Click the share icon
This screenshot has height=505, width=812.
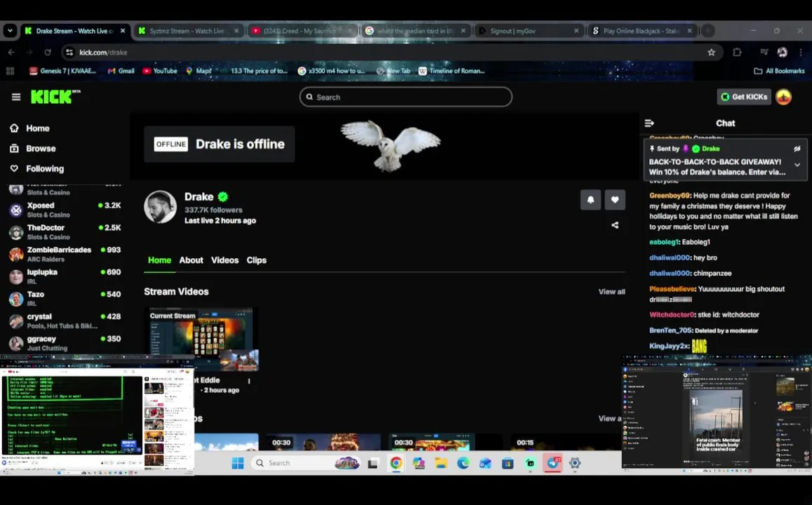pyautogui.click(x=615, y=225)
